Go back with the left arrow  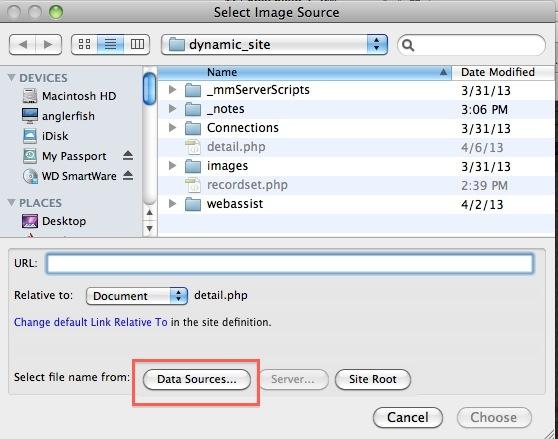22,44
